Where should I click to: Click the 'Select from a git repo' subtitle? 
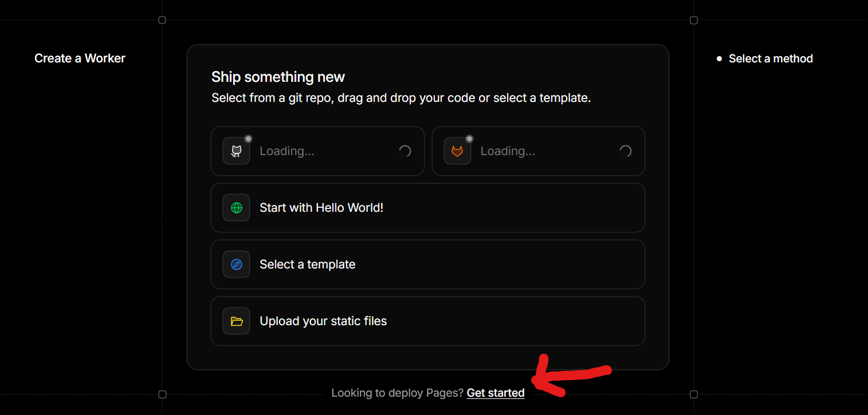click(x=401, y=98)
